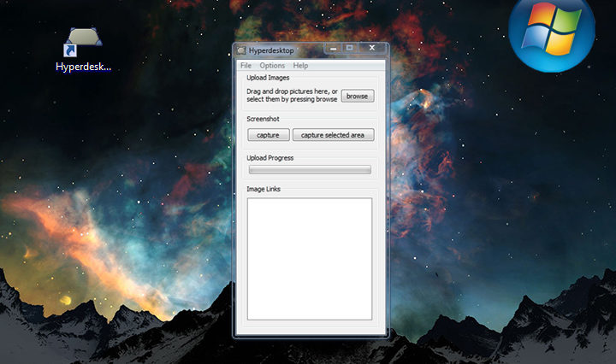Open the File menu
Viewport: 616px width, 364px height.
click(x=246, y=66)
